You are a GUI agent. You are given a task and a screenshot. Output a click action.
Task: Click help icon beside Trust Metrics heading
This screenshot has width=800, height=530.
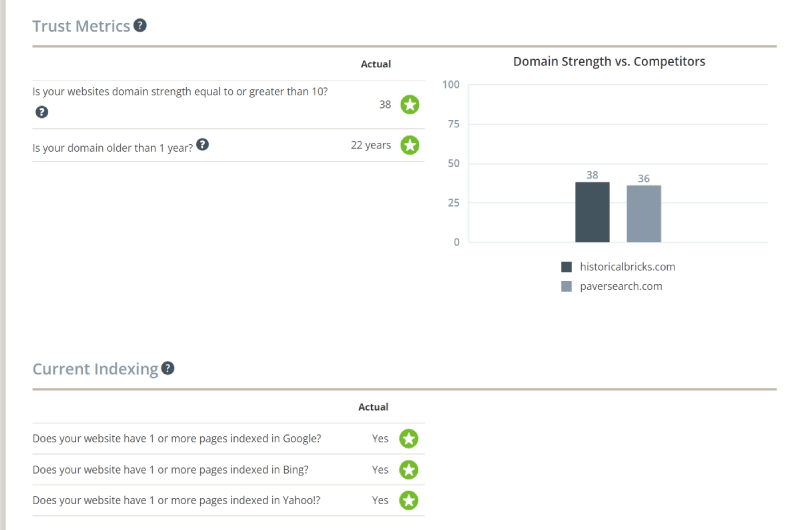pos(140,26)
